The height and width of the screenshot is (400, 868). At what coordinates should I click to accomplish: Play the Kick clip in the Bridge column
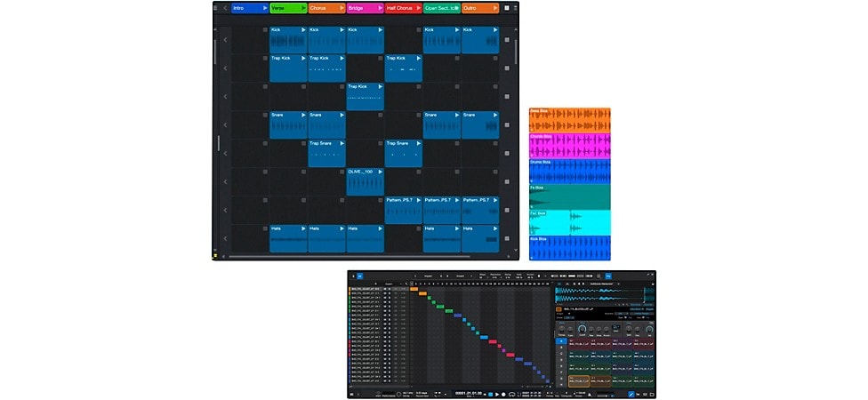[x=381, y=30]
